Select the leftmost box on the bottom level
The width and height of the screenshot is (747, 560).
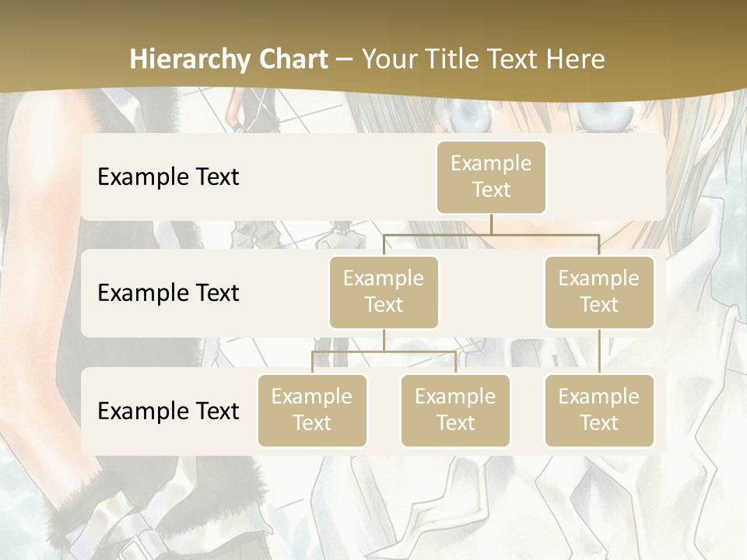[312, 410]
